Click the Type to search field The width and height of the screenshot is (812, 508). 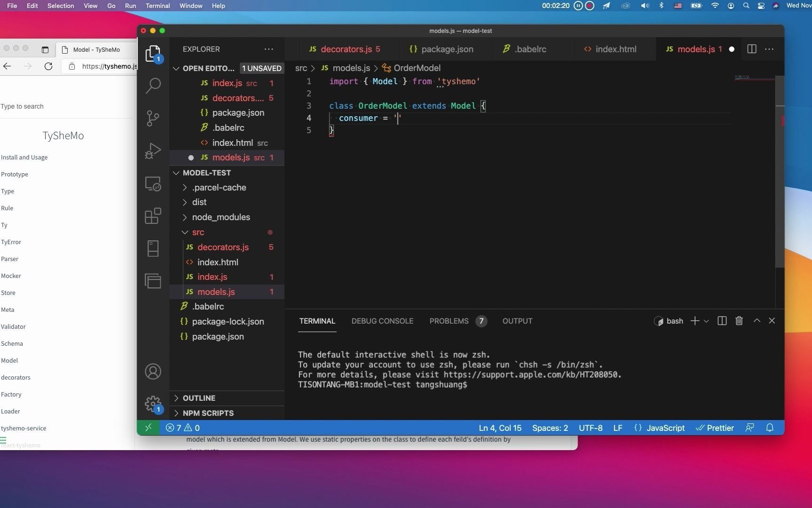[x=66, y=106]
